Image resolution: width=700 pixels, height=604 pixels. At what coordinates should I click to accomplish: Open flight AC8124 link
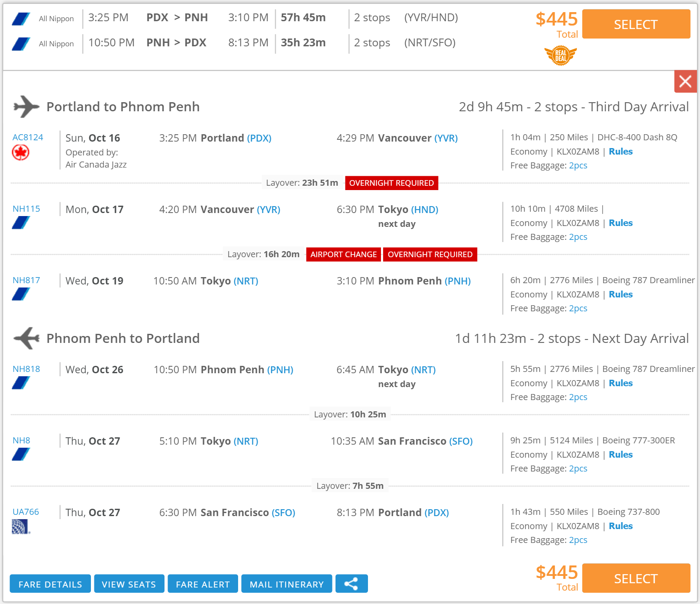click(x=28, y=137)
